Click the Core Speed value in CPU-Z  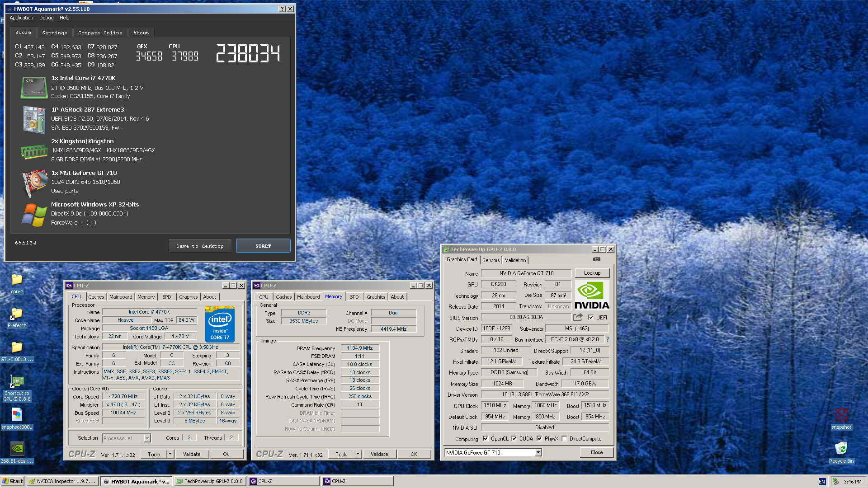[123, 396]
